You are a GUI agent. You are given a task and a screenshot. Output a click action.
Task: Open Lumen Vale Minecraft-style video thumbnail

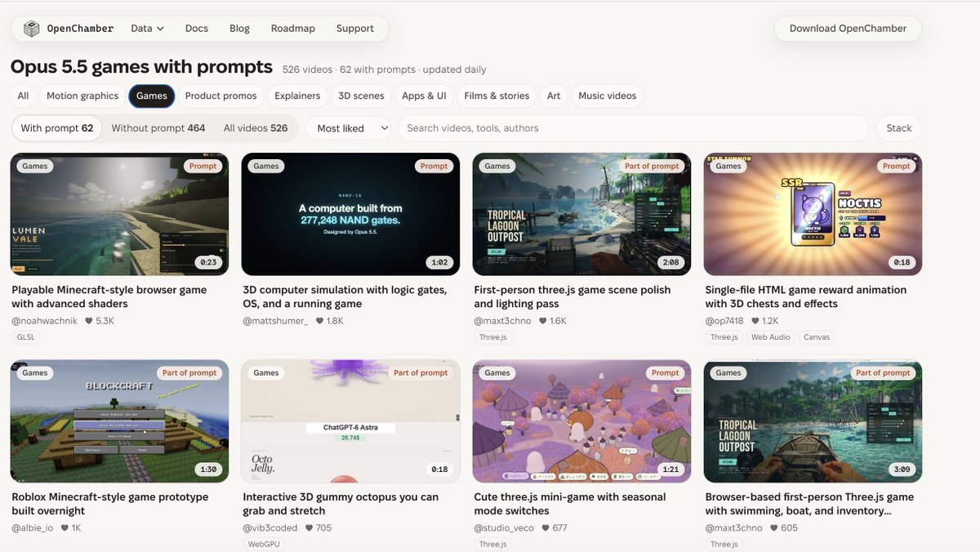[119, 214]
